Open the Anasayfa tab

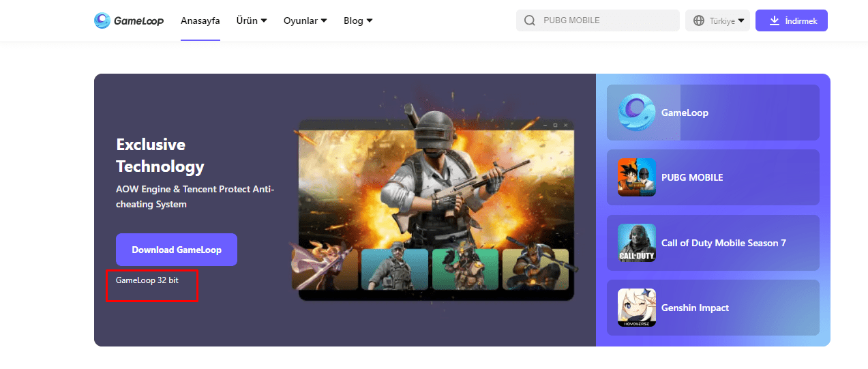pos(200,20)
